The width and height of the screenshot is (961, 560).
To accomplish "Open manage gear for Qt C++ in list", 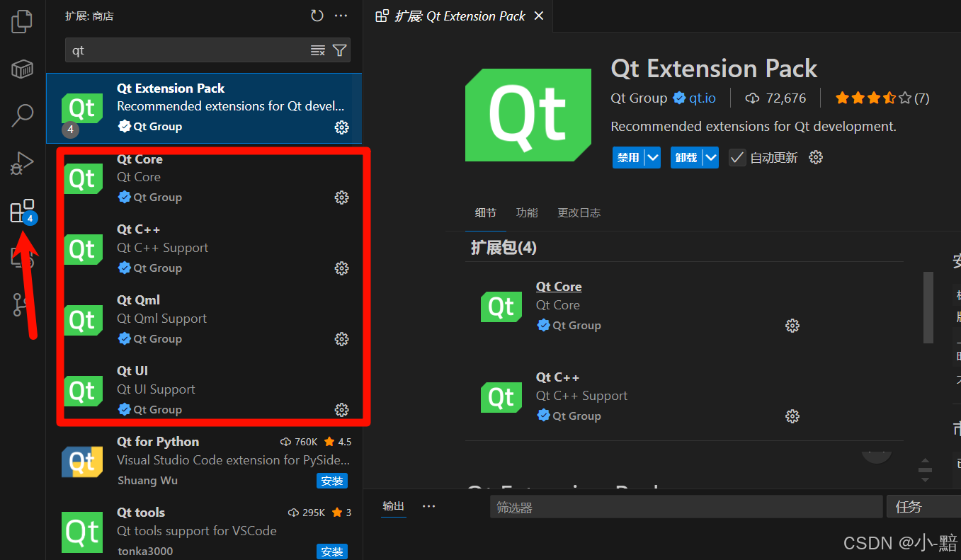I will coord(341,268).
